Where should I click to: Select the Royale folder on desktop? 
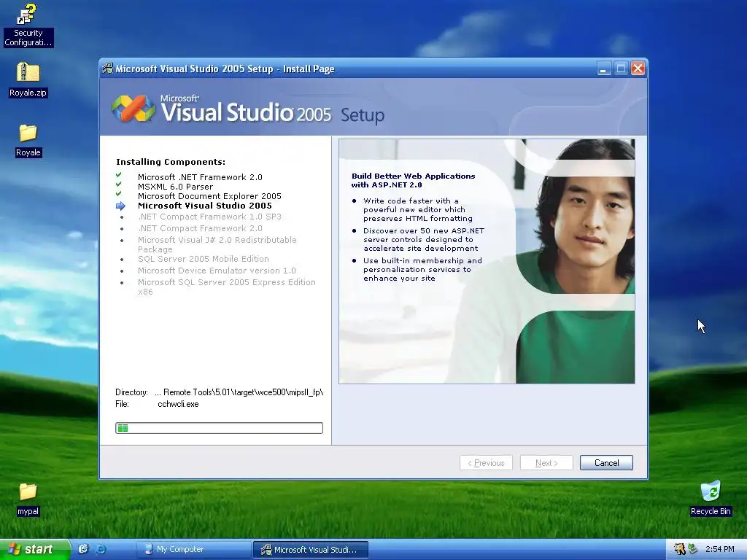(x=28, y=140)
